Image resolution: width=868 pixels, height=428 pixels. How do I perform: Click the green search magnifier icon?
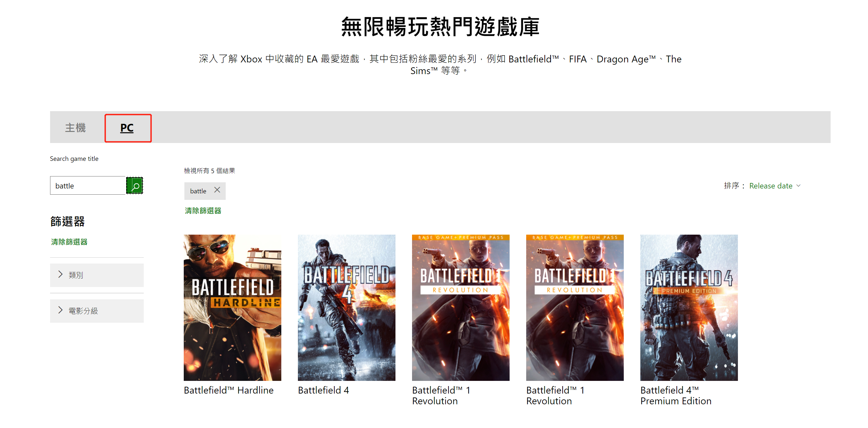click(x=134, y=186)
